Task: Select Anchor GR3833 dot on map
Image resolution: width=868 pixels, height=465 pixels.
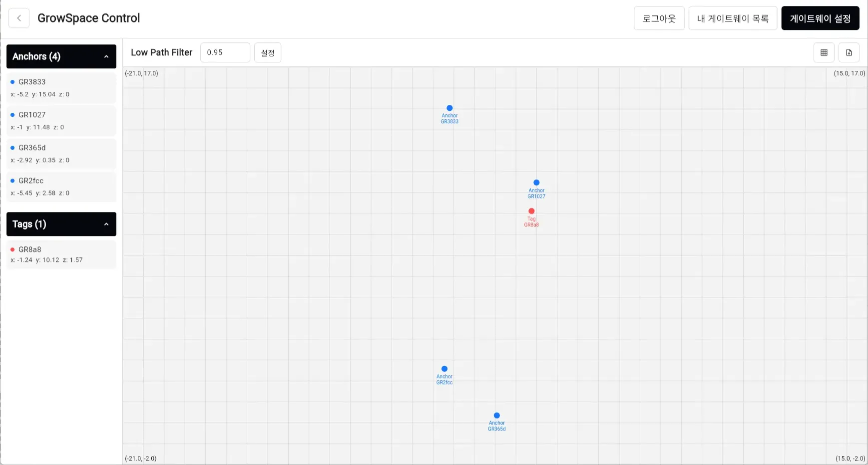Action: click(x=449, y=108)
